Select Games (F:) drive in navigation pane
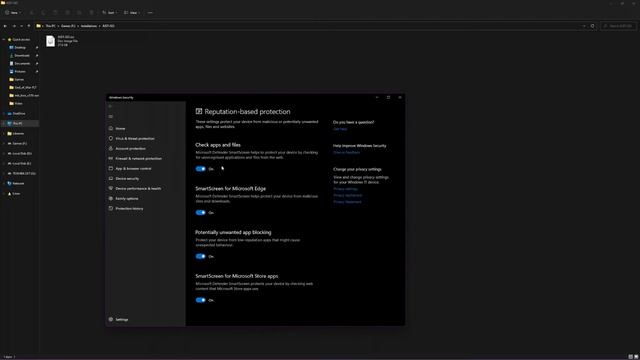 tap(20, 144)
